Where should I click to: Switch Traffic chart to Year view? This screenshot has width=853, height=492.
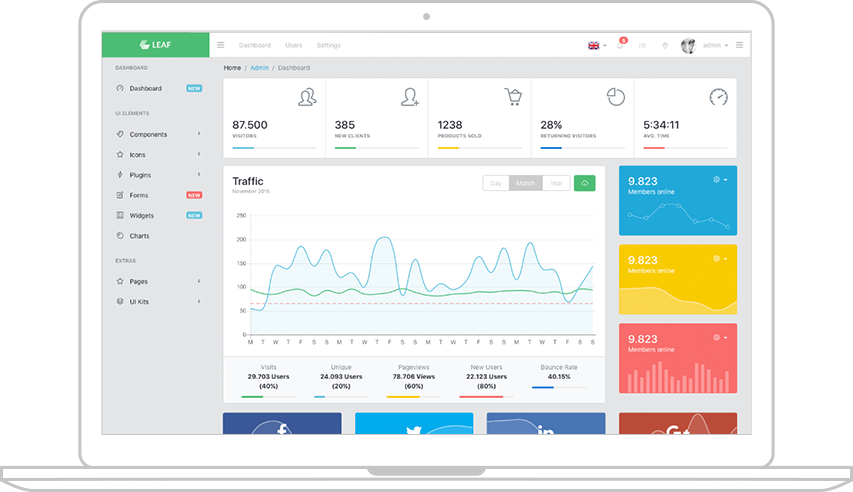tap(556, 183)
